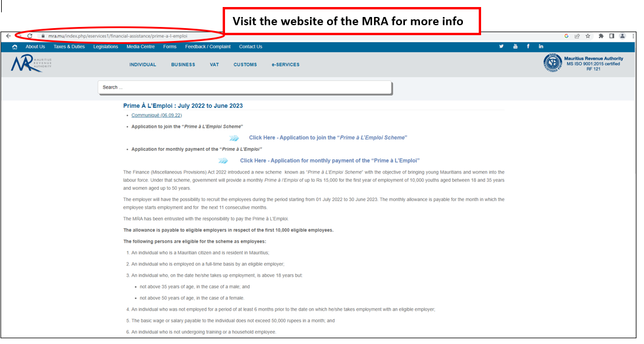Open the application to join the scheme link
The image size is (644, 344).
point(328,138)
